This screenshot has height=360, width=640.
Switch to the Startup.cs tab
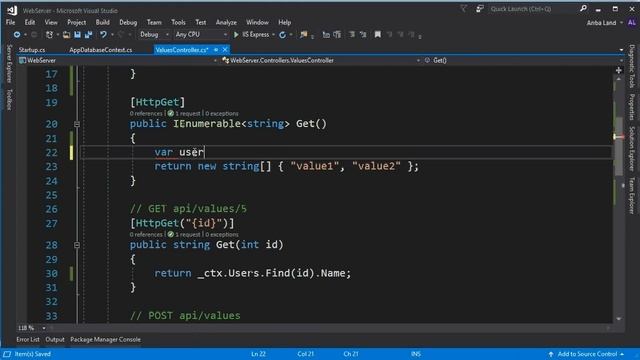coord(32,50)
